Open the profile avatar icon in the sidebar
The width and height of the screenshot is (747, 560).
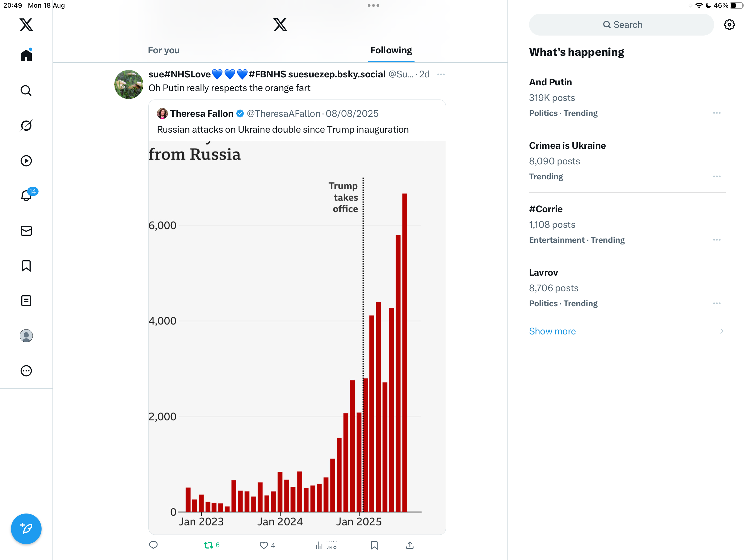(26, 336)
